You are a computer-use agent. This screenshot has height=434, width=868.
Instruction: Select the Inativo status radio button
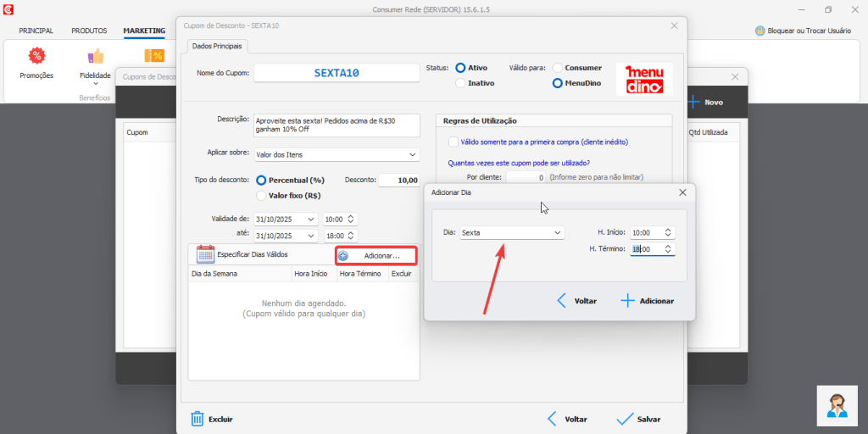pos(461,83)
